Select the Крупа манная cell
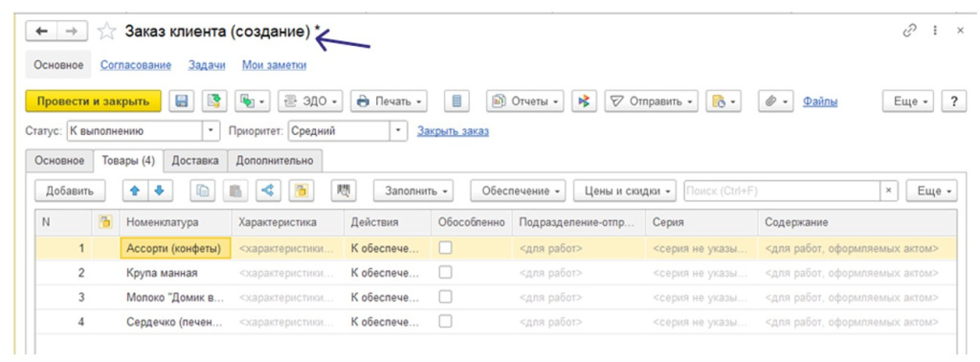This screenshot has height=362, width=980. coord(175,273)
